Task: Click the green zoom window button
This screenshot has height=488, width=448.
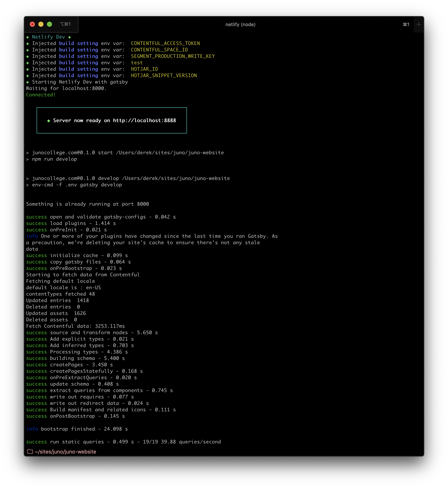Action: pos(49,24)
